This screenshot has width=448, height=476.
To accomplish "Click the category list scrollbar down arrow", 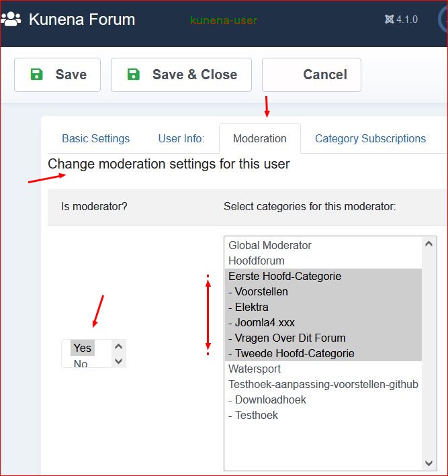I will point(430,463).
